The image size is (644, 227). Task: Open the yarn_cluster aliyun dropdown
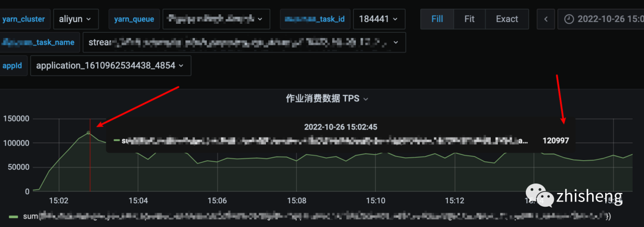click(76, 19)
